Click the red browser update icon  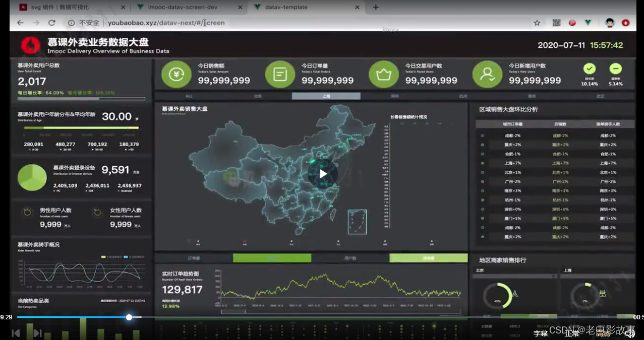coord(626,23)
